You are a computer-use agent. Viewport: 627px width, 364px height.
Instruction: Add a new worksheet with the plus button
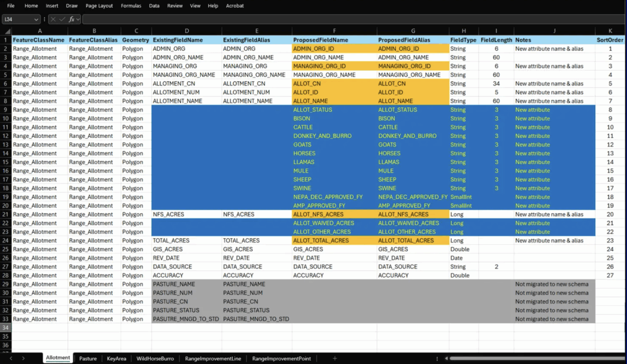334,358
